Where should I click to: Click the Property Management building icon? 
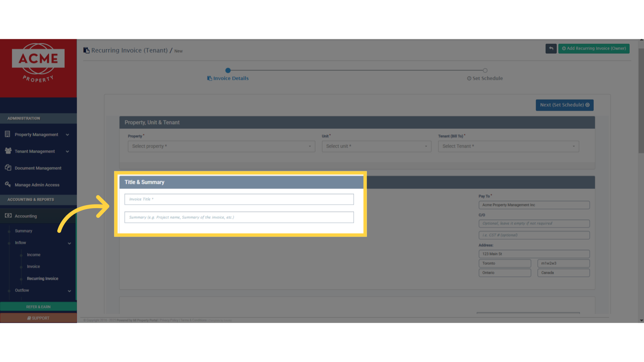tap(7, 134)
